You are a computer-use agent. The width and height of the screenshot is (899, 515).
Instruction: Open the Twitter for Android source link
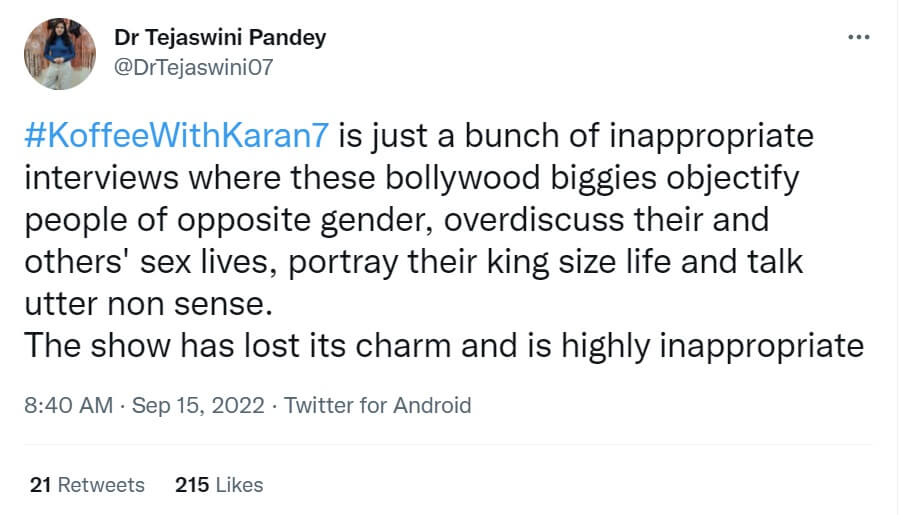[377, 406]
